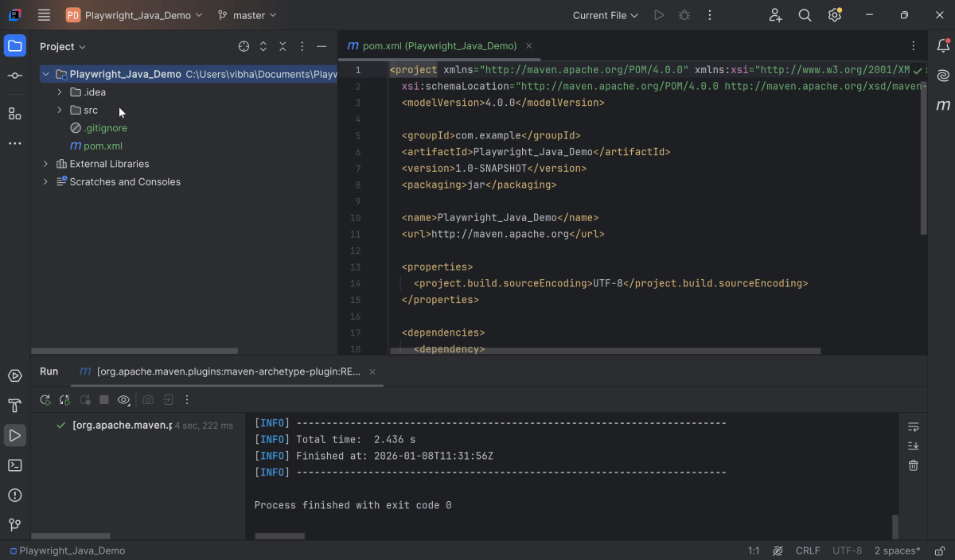
Task: Open the Git tool window icon
Action: click(x=14, y=525)
